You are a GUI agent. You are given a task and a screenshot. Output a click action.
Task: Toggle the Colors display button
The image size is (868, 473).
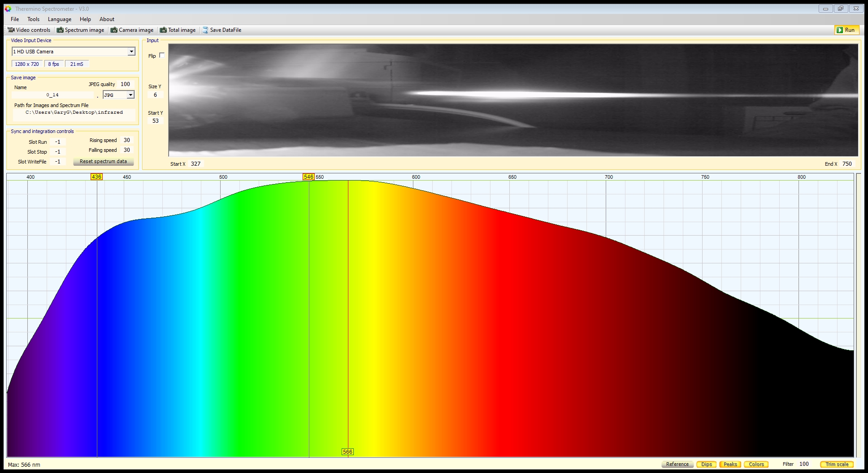click(756, 464)
